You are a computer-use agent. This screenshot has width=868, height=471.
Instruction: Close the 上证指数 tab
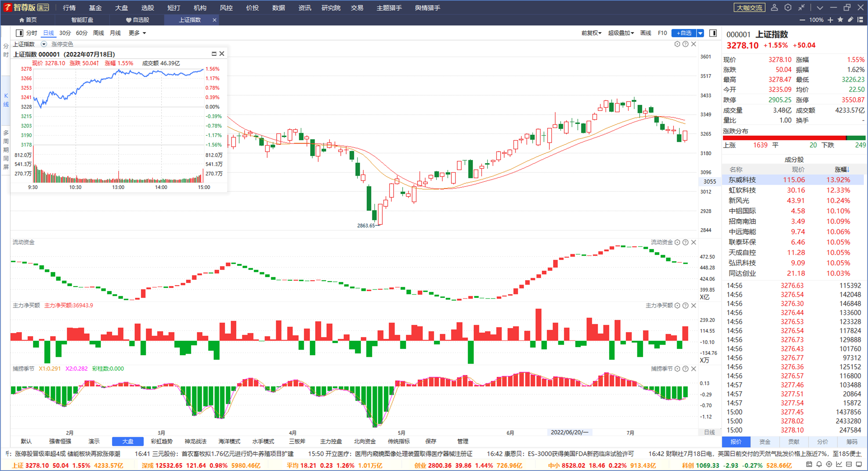click(214, 20)
